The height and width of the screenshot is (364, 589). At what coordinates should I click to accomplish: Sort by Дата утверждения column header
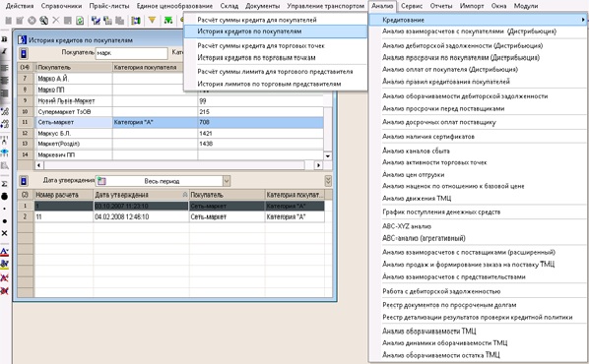tap(141, 195)
